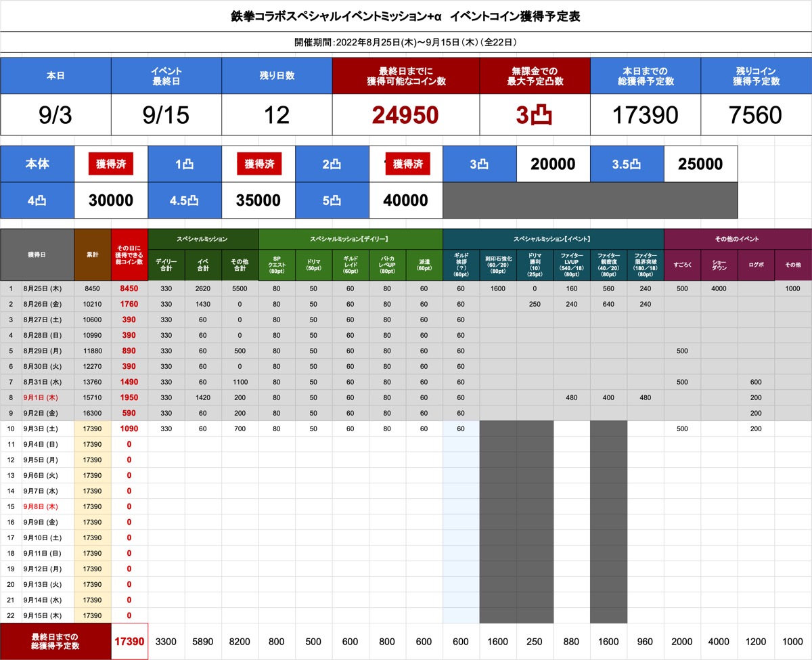Select the 獲得日 gray column header
Image resolution: width=812 pixels, height=660 pixels.
(37, 255)
